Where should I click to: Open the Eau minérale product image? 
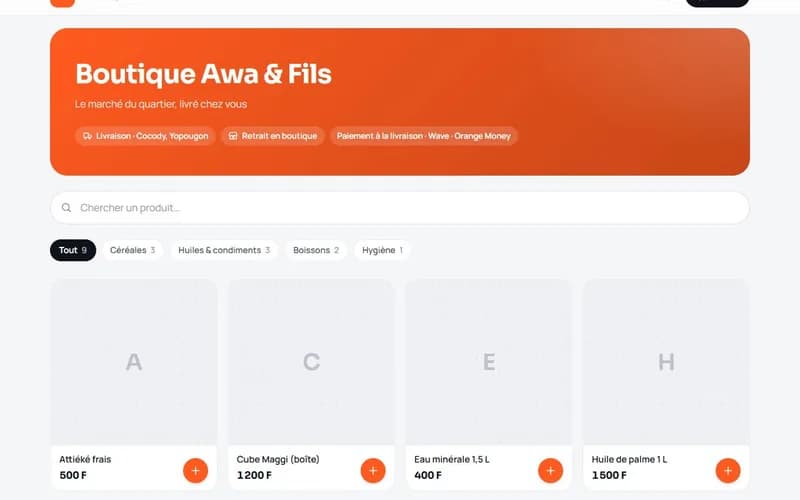tap(489, 362)
